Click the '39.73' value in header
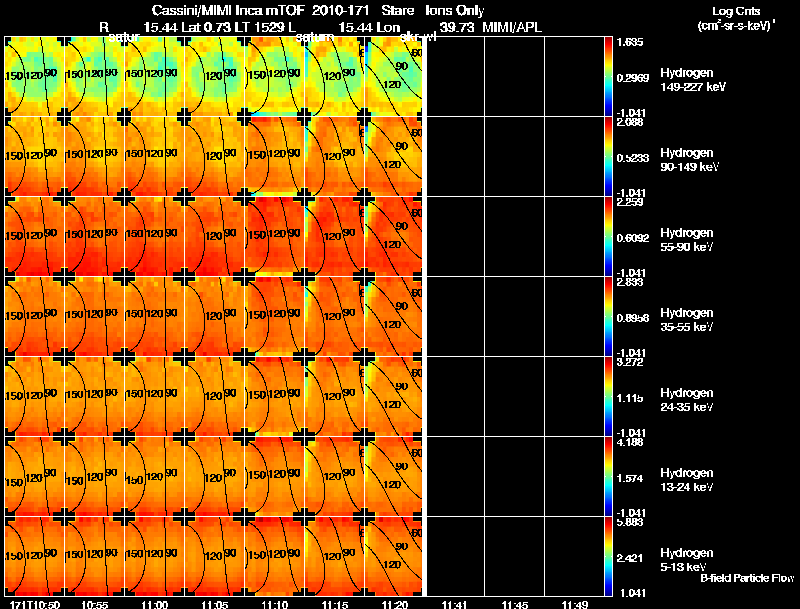 point(457,28)
